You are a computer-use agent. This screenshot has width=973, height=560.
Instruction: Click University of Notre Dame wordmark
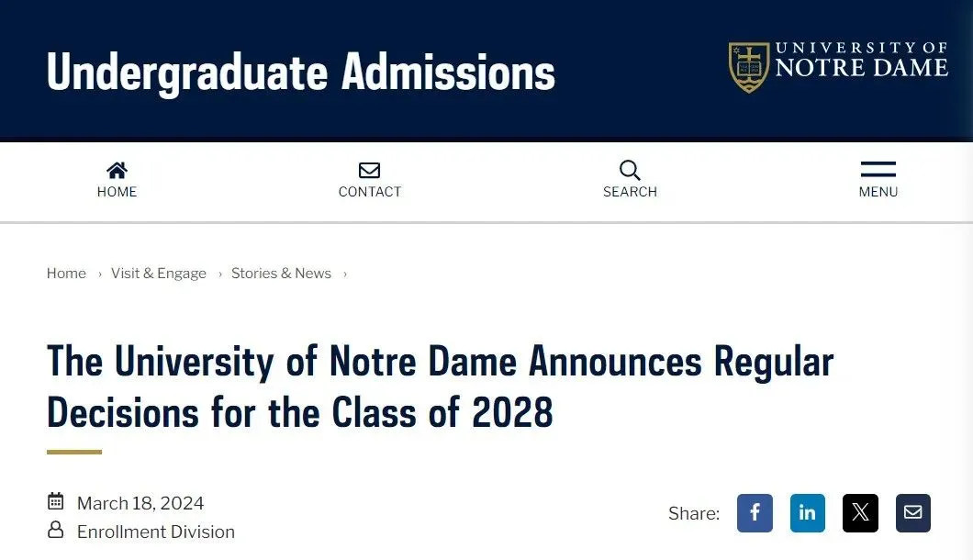[x=862, y=61]
